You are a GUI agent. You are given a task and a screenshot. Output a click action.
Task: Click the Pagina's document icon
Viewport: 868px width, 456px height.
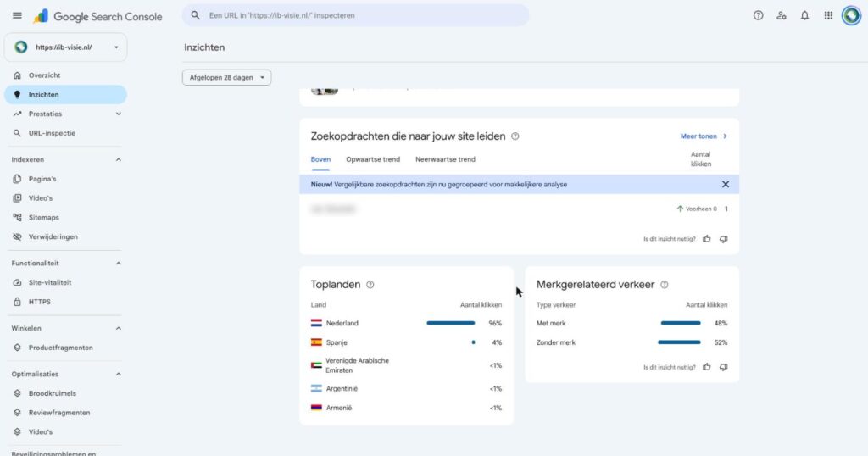[17, 179]
